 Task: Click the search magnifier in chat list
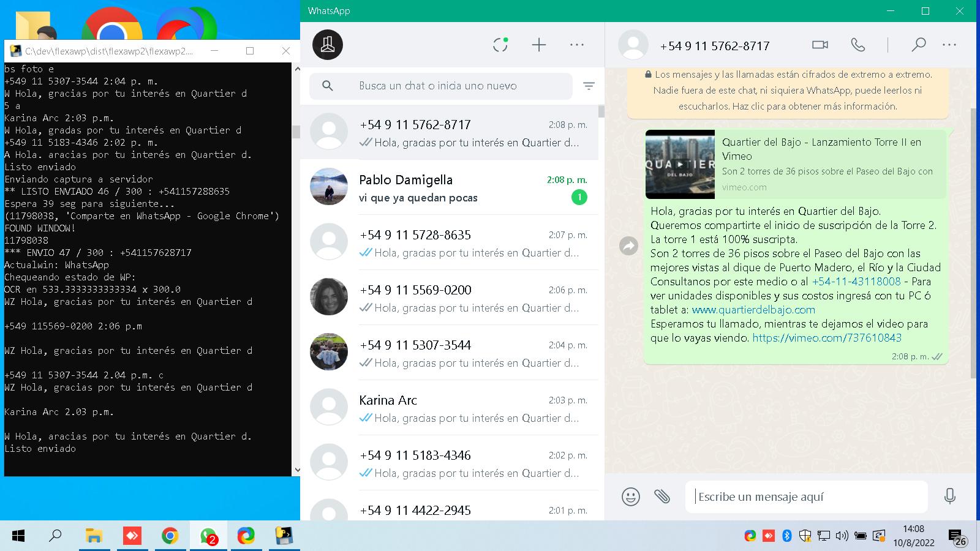[x=328, y=86]
